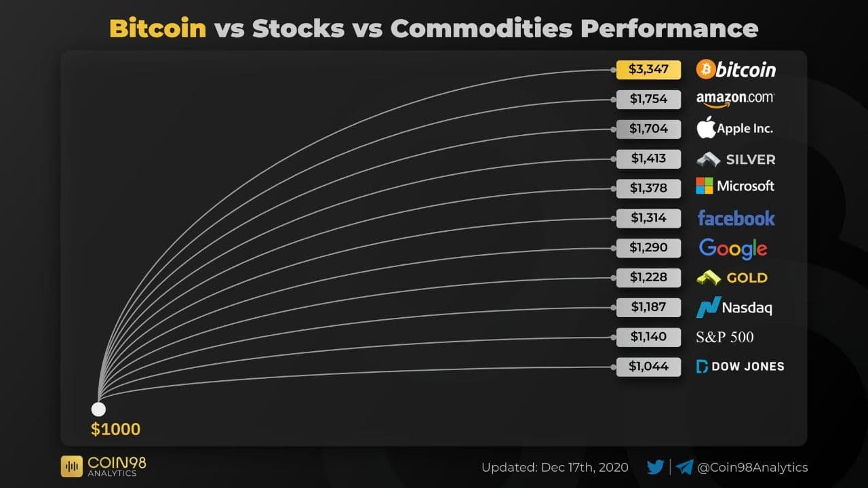Select the $3,347 Bitcoin value label

(x=648, y=69)
